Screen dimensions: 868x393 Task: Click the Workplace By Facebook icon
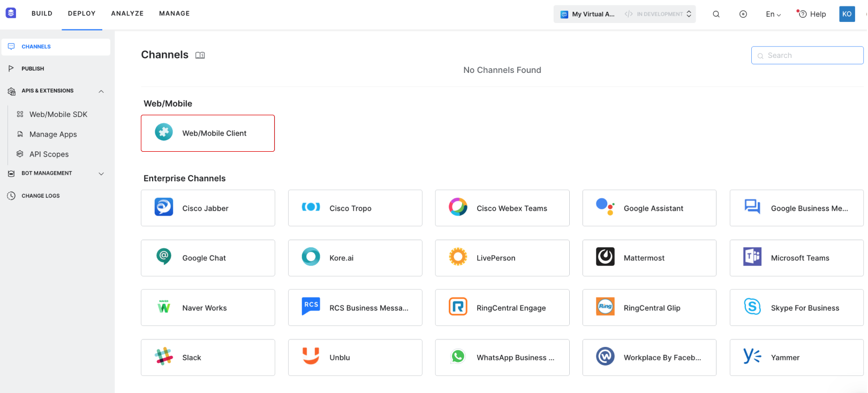pos(605,357)
